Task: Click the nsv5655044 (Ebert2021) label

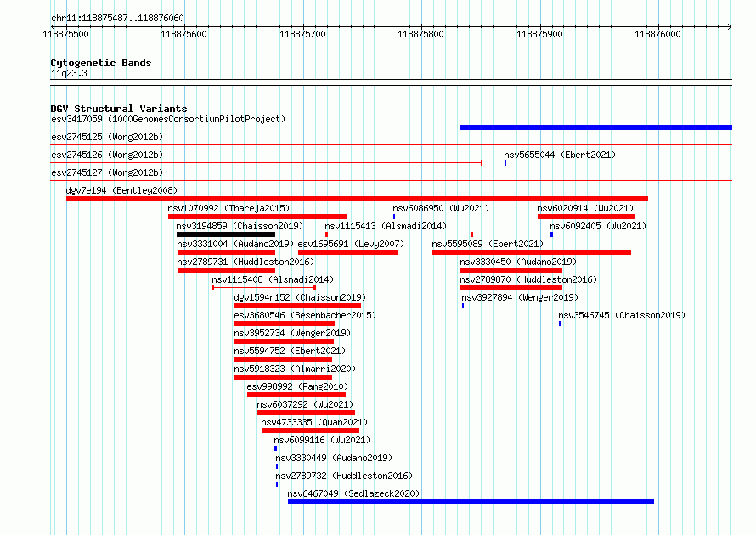Action: 560,155
